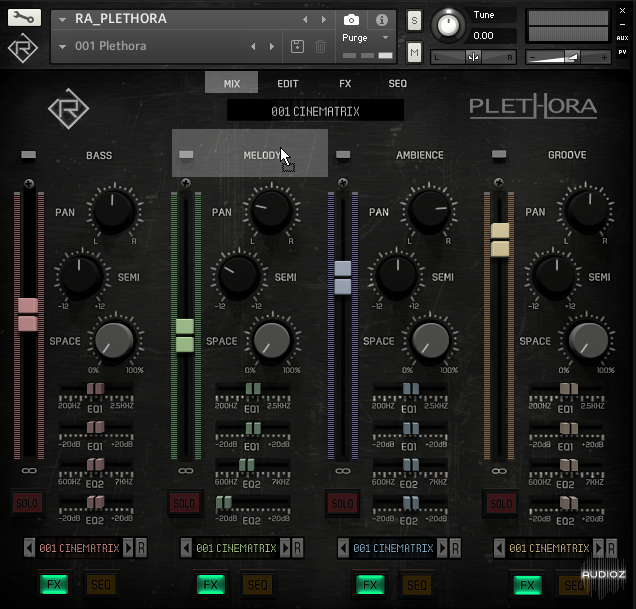The image size is (636, 609).
Task: Open the Groove 001 CINEMATRIX sound selector
Action: click(x=549, y=548)
